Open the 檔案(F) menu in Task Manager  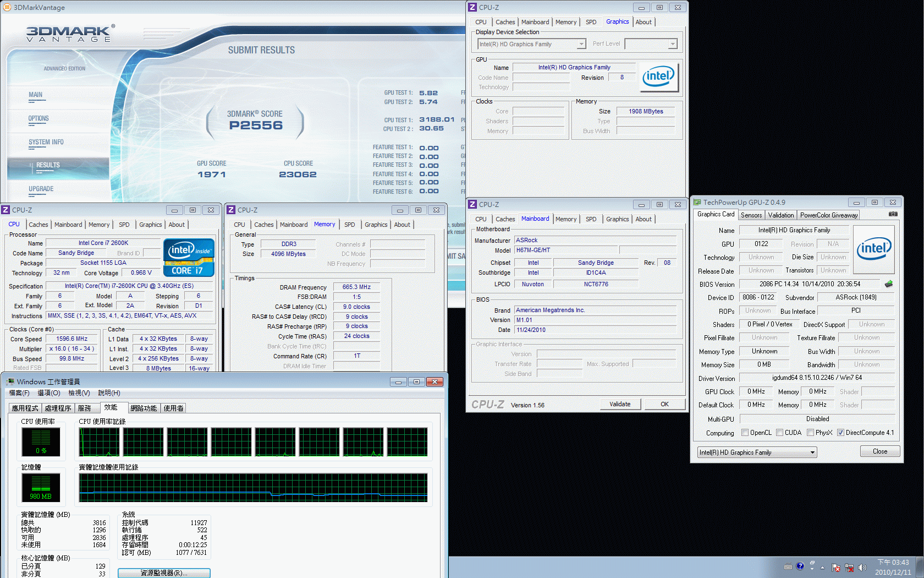pos(19,392)
